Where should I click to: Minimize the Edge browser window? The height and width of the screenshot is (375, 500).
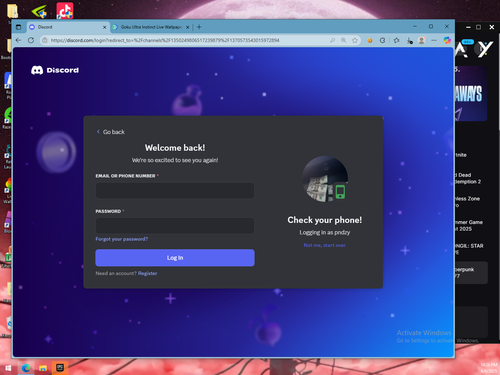coord(415,26)
